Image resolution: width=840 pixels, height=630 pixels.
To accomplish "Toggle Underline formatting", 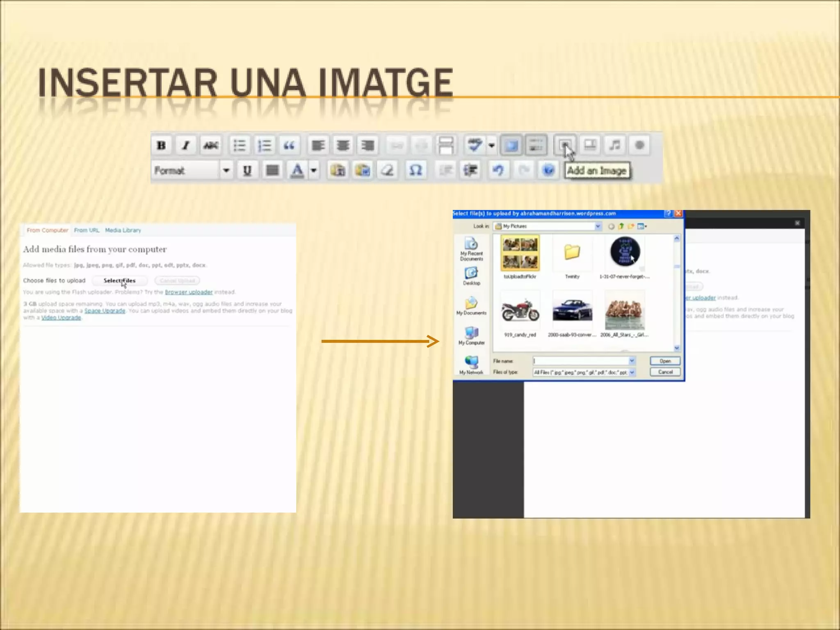I will click(x=247, y=170).
